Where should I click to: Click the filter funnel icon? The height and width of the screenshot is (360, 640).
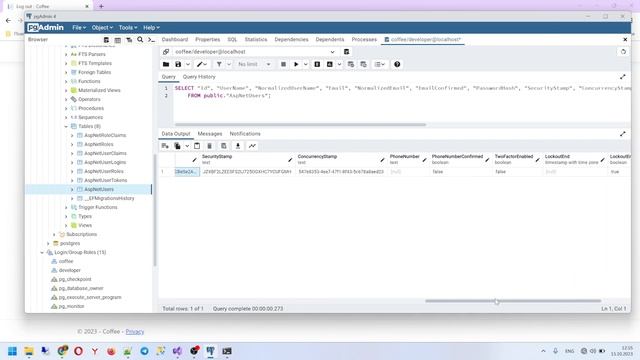tap(219, 64)
